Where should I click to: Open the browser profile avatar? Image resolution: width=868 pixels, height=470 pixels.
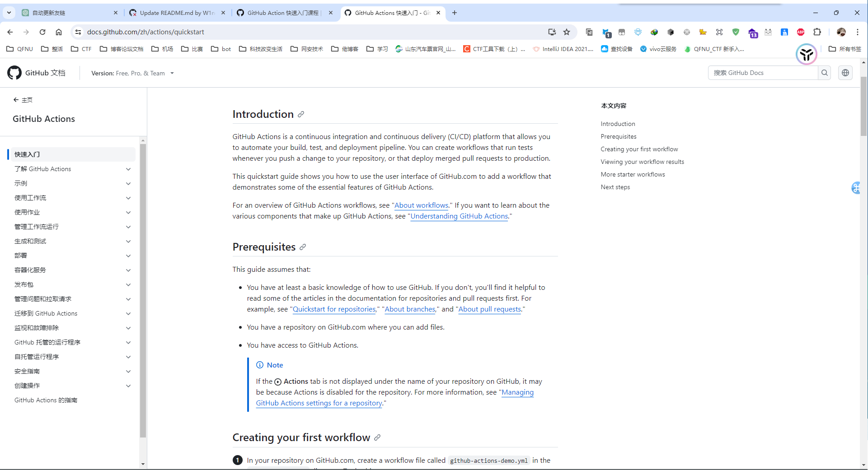pyautogui.click(x=841, y=32)
